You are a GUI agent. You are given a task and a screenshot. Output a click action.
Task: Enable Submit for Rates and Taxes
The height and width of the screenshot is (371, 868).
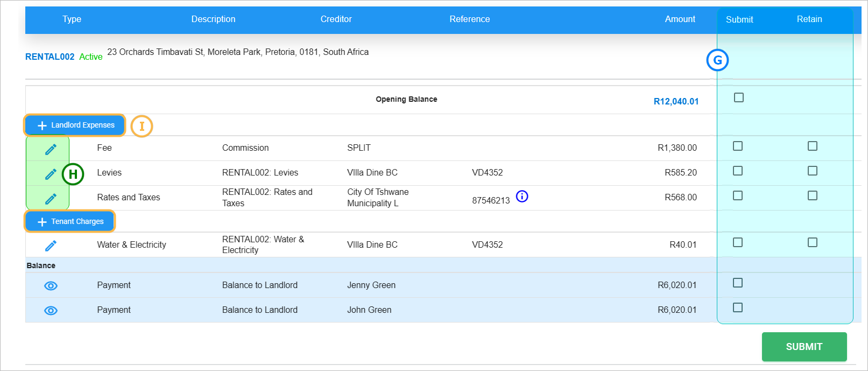[738, 195]
